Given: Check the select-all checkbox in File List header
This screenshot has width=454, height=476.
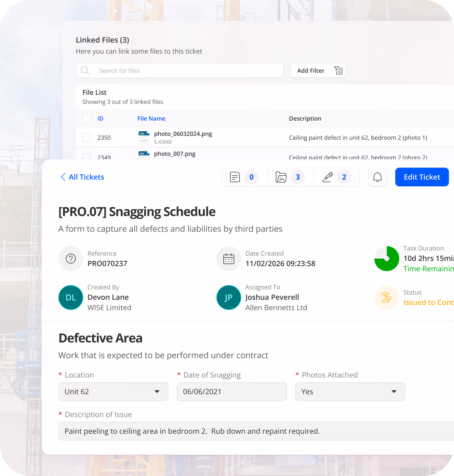Looking at the screenshot, I should click(x=87, y=118).
